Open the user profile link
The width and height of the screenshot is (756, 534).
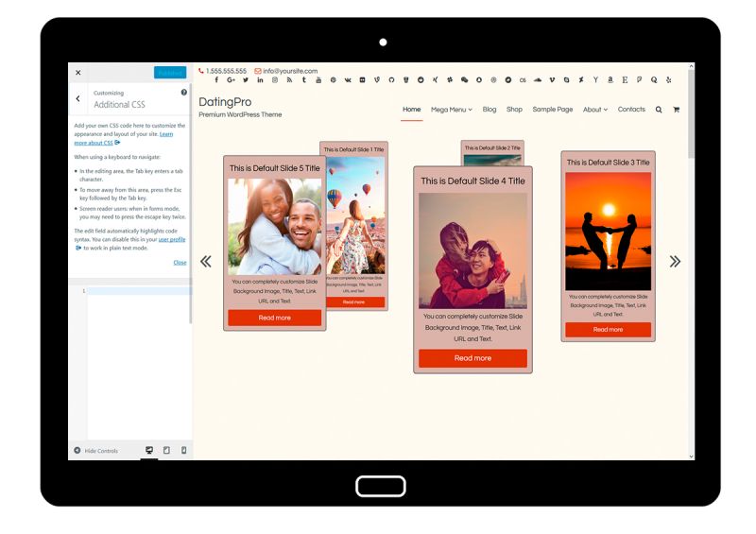172,239
